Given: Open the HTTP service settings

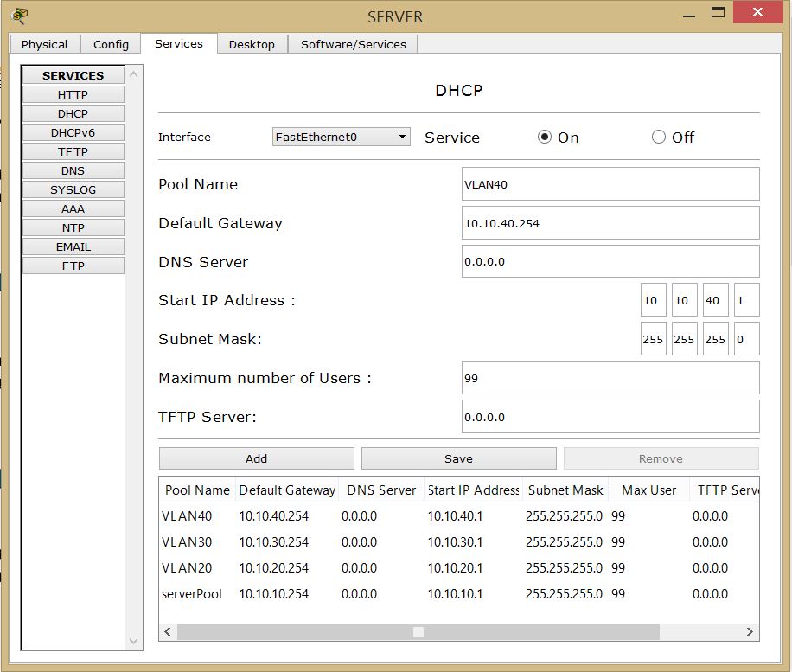Looking at the screenshot, I should click(x=73, y=94).
